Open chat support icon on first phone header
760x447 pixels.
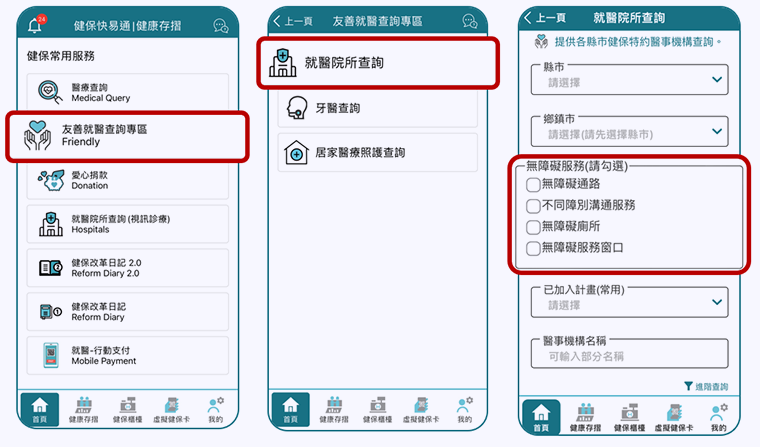coord(221,26)
